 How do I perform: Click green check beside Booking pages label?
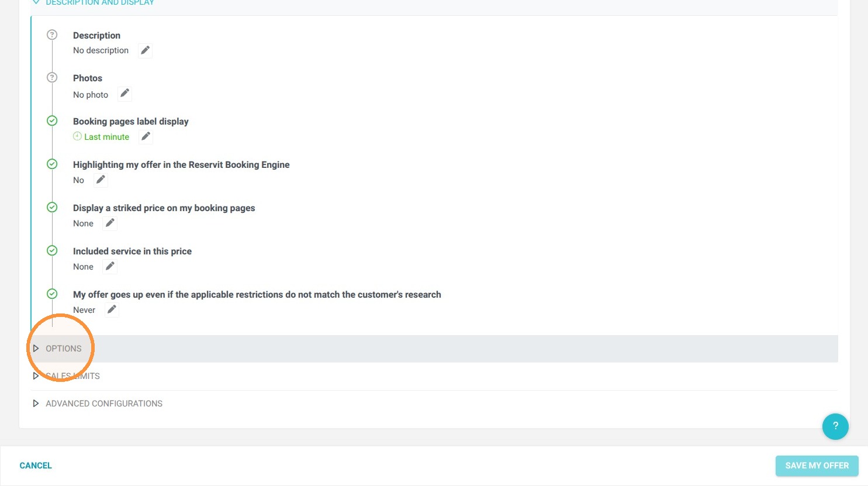click(x=52, y=120)
